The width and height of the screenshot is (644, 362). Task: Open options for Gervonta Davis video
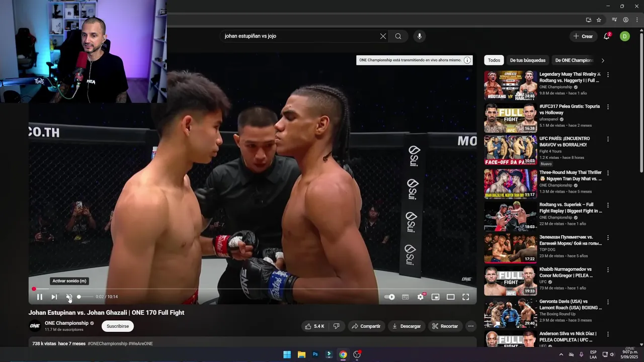(x=608, y=302)
